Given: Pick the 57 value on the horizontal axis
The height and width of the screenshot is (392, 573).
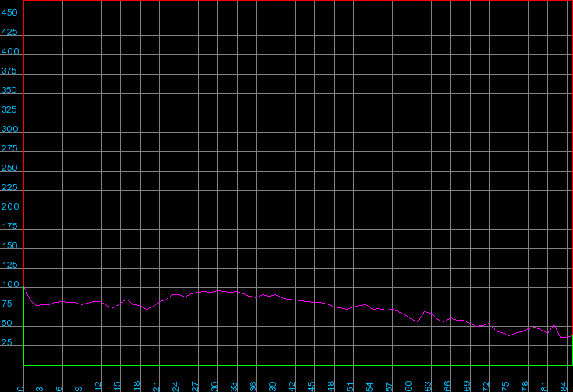Looking at the screenshot, I should 389,387.
